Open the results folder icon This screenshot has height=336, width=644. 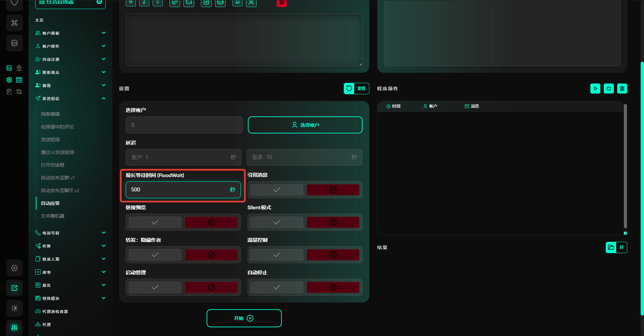point(611,247)
